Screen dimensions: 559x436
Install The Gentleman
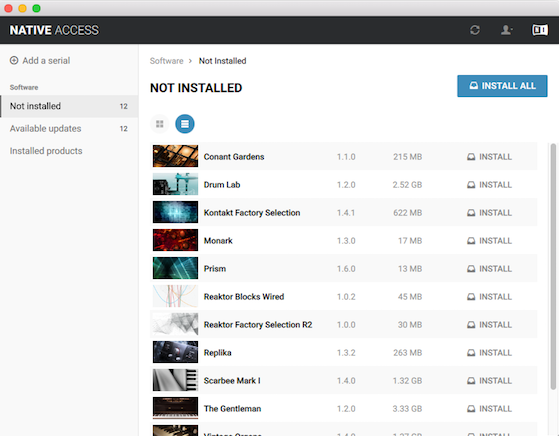point(489,409)
